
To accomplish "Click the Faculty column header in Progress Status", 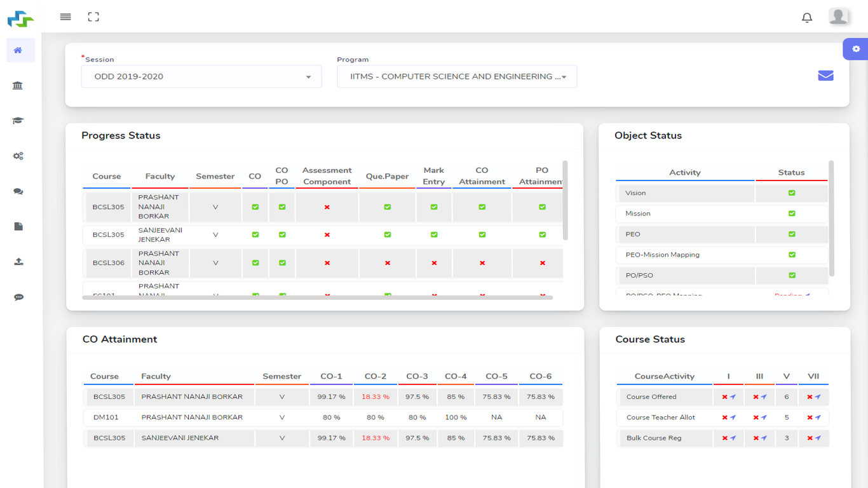I will (160, 177).
